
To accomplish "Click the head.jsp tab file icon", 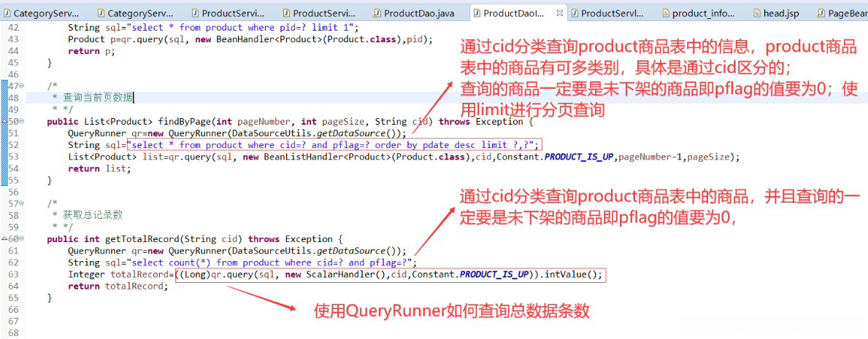I will [x=757, y=12].
